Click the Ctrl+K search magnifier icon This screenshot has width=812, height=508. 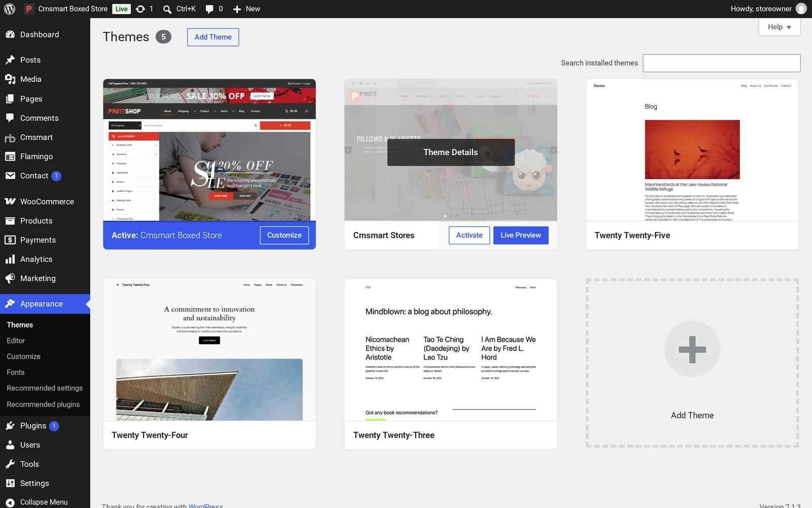[x=167, y=9]
